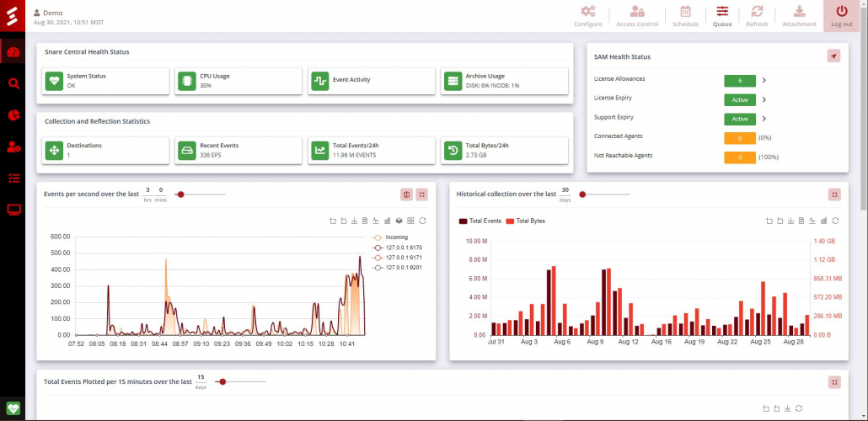The height and width of the screenshot is (421, 868).
Task: Click the Log out button
Action: coord(841,16)
